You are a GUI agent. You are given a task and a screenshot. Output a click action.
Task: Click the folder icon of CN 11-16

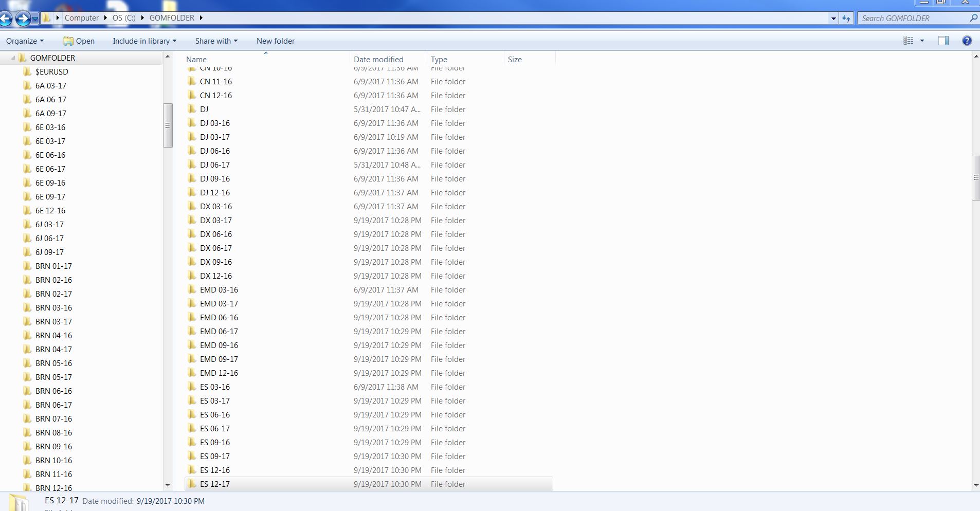(x=191, y=81)
